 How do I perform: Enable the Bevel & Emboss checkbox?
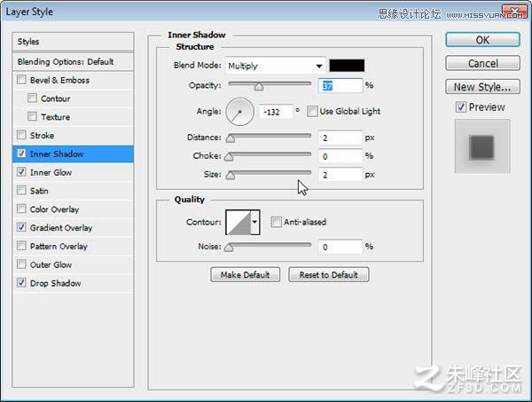tap(21, 80)
